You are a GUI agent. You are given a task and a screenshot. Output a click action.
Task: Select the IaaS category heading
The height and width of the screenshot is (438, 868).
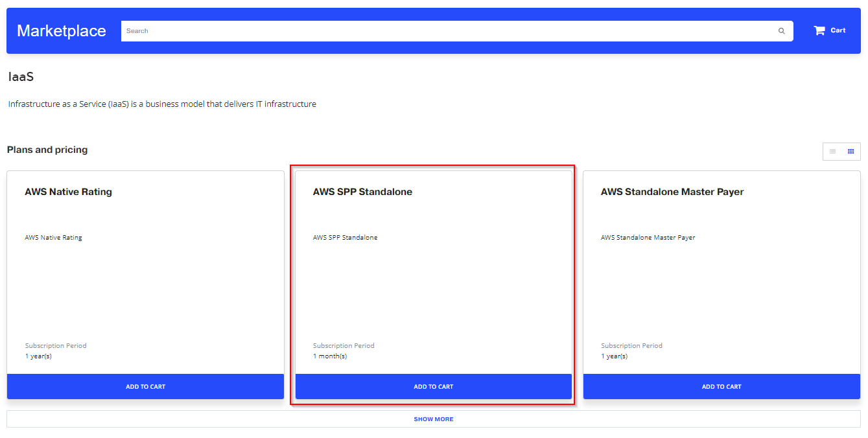coord(21,77)
